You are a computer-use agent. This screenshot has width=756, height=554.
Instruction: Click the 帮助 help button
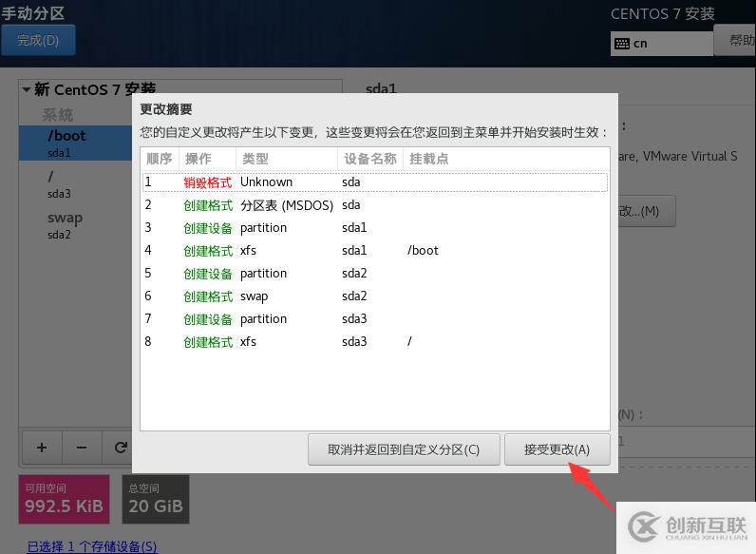point(736,40)
